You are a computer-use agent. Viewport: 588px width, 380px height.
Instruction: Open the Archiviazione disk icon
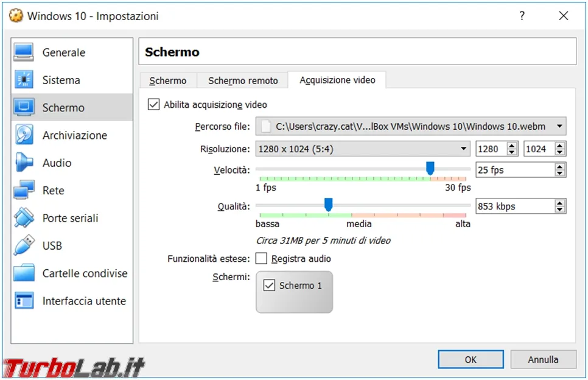tap(24, 135)
